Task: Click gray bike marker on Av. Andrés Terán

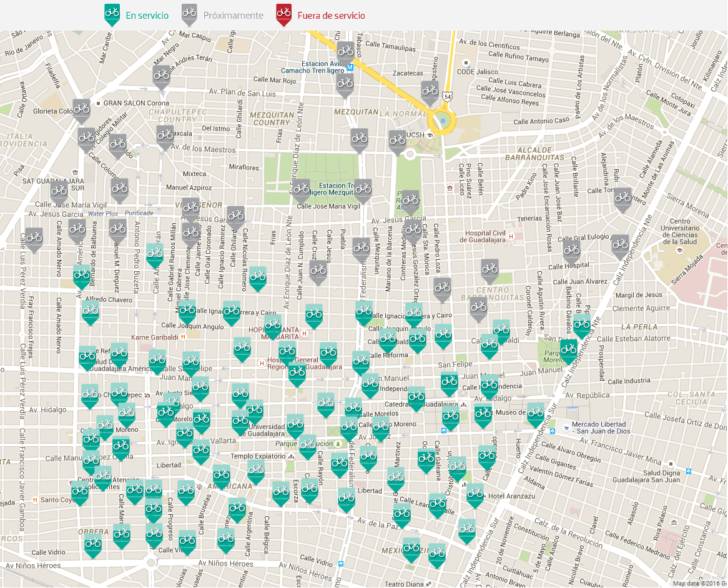Action: [x=162, y=76]
